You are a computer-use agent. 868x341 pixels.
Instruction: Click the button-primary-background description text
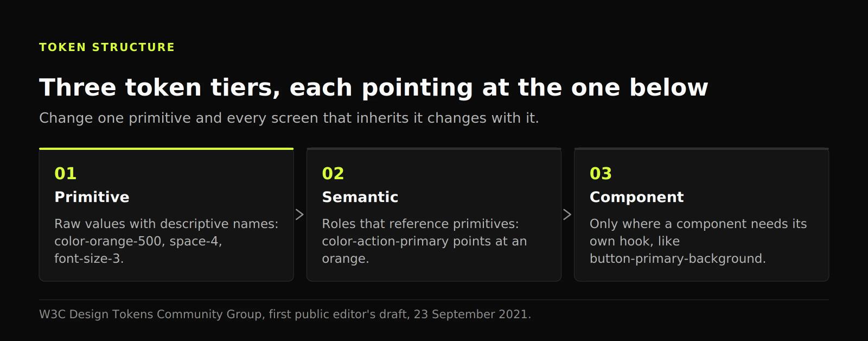[x=698, y=241]
